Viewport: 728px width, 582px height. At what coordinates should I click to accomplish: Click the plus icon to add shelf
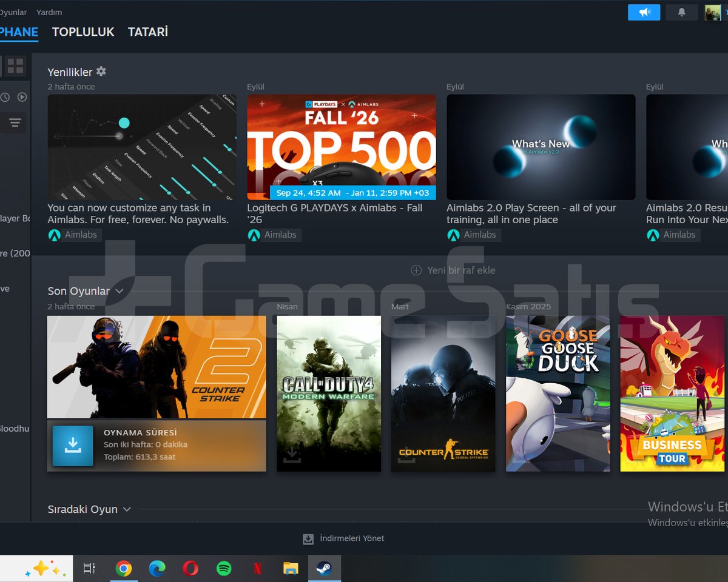coord(416,270)
